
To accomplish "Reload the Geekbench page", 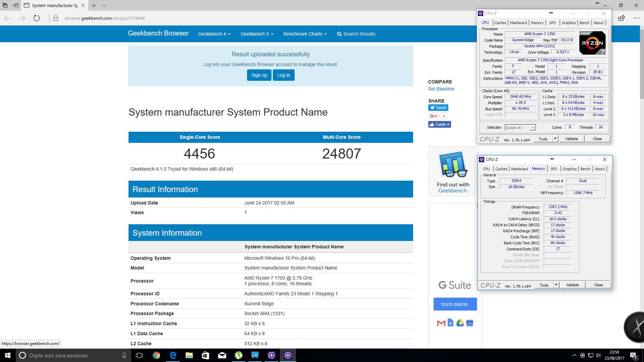I will tap(37, 18).
